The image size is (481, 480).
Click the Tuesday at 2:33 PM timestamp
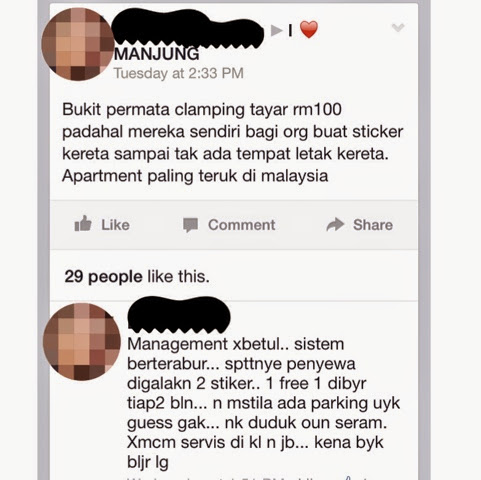click(179, 73)
